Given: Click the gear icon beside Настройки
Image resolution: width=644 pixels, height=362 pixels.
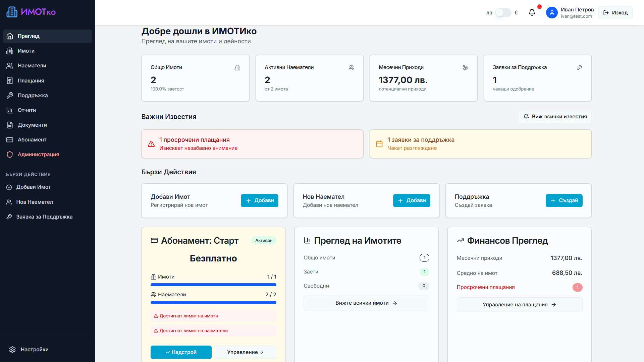Looking at the screenshot, I should tap(12, 350).
